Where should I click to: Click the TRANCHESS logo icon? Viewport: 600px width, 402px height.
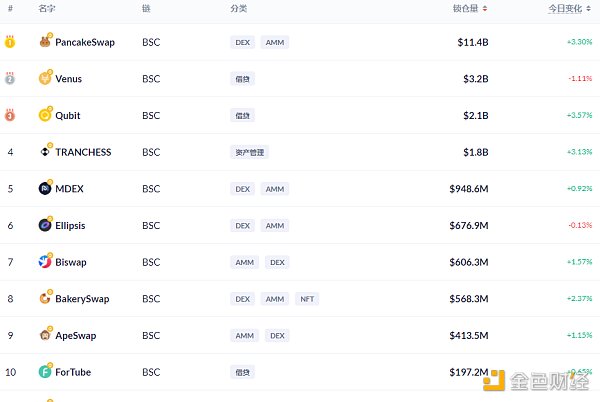coord(45,152)
